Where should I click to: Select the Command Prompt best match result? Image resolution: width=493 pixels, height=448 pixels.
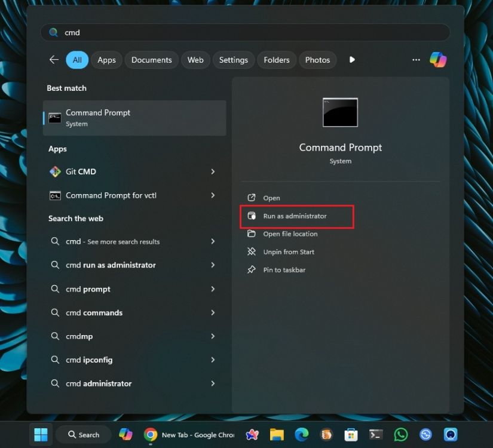coord(134,118)
